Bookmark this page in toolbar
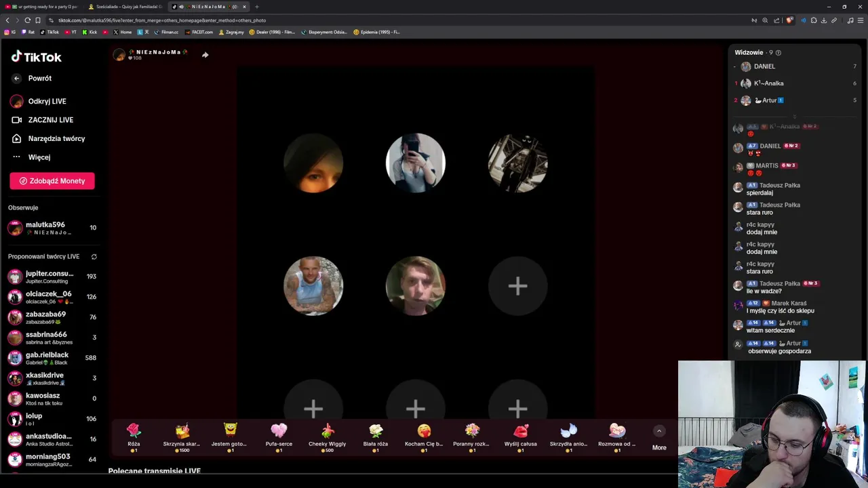Screen dimensions: 868x488 point(38,20)
